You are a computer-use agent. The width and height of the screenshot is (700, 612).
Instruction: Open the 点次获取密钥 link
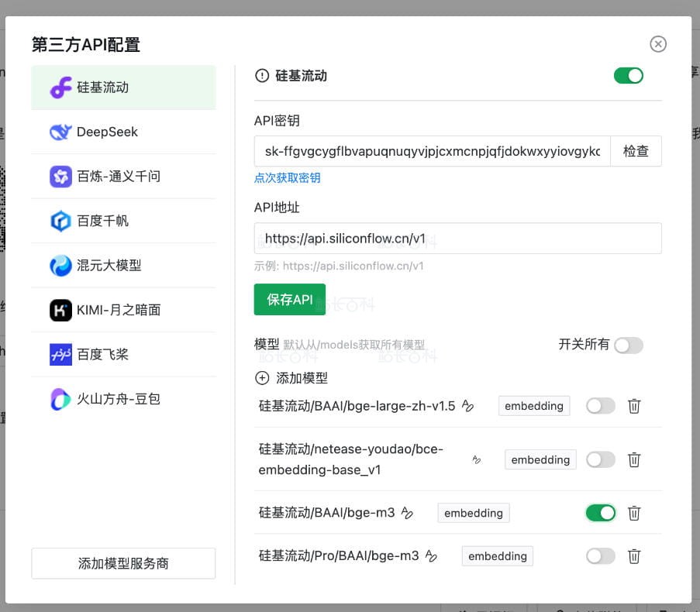(287, 178)
